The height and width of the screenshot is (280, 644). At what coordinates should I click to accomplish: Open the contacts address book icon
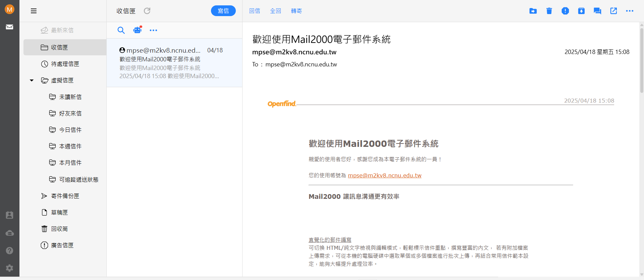coord(9,215)
